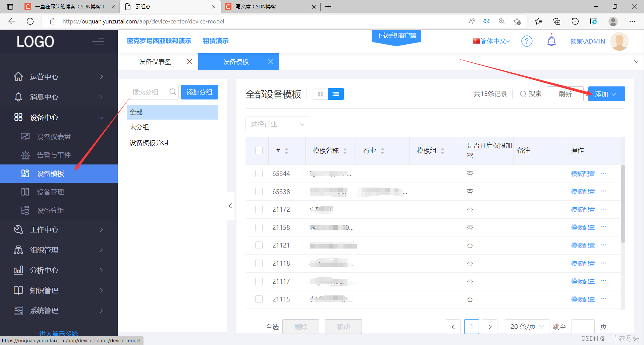Open the 20条/页 page size dropdown
The image size is (644, 345).
click(x=527, y=327)
